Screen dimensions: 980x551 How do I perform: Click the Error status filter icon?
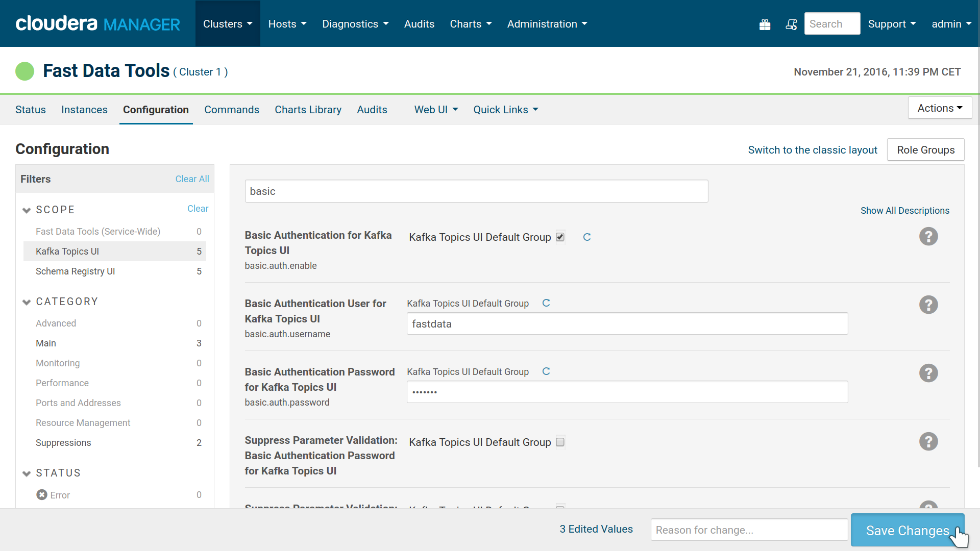tap(42, 495)
